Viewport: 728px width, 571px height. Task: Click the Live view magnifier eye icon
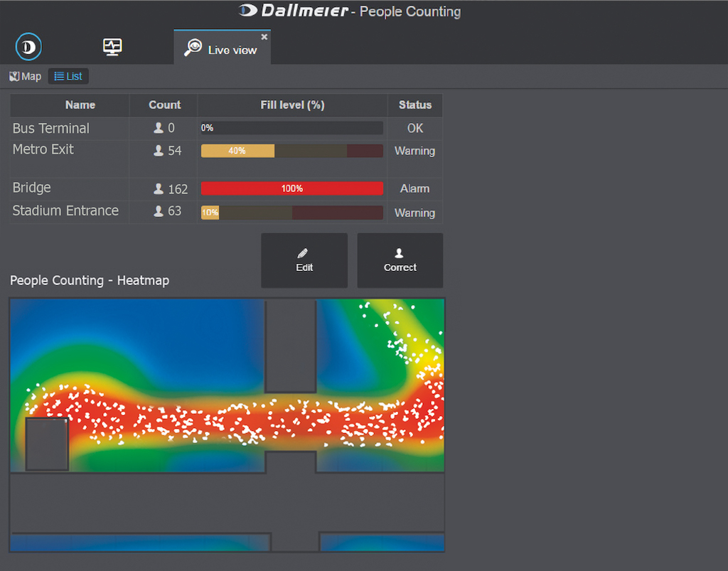coord(193,48)
